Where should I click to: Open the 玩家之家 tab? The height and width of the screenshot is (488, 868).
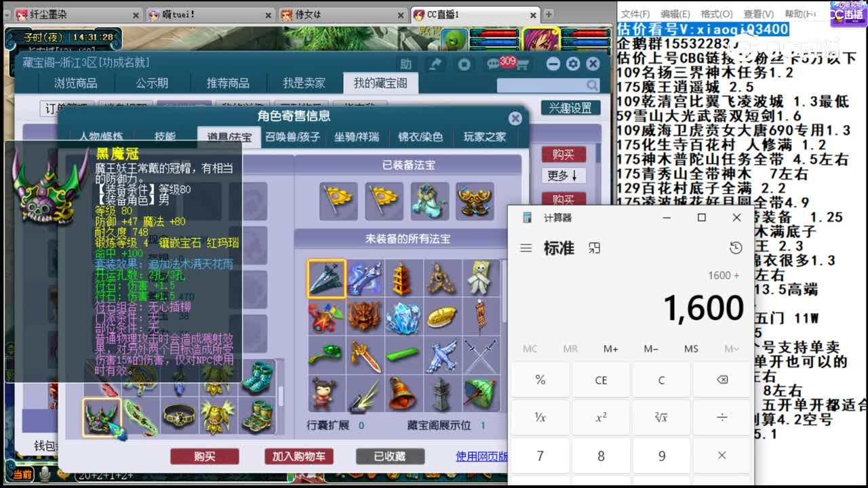pos(485,137)
